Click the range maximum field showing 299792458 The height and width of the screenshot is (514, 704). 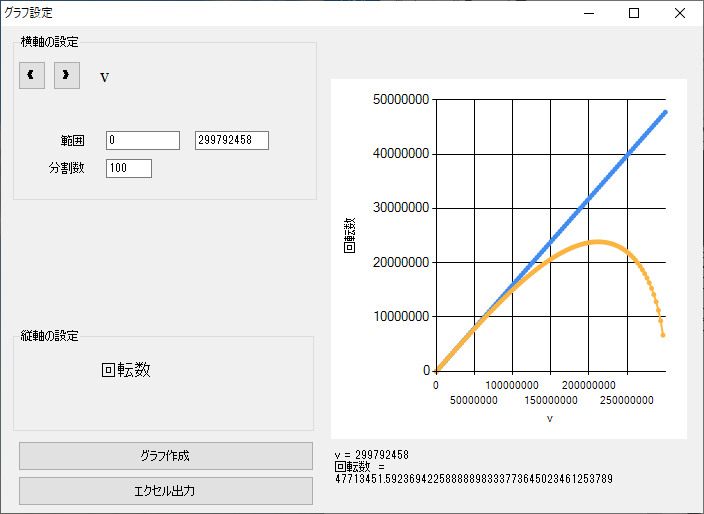232,140
